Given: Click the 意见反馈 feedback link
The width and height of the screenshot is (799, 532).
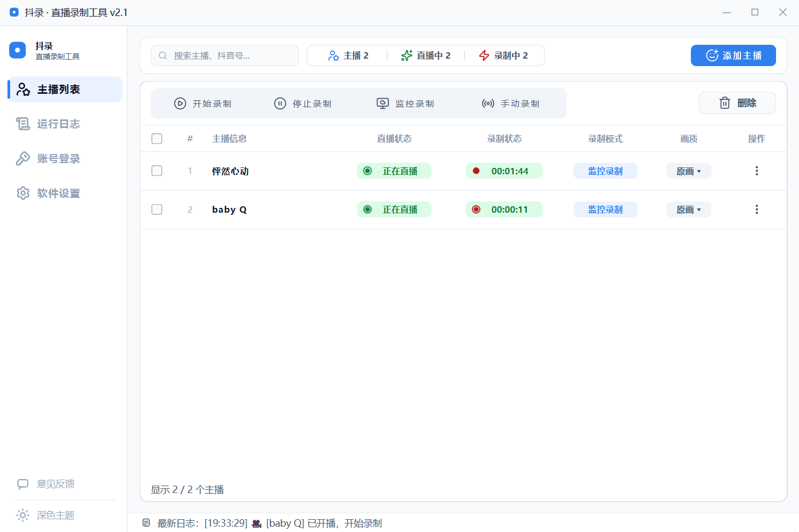Looking at the screenshot, I should point(46,484).
